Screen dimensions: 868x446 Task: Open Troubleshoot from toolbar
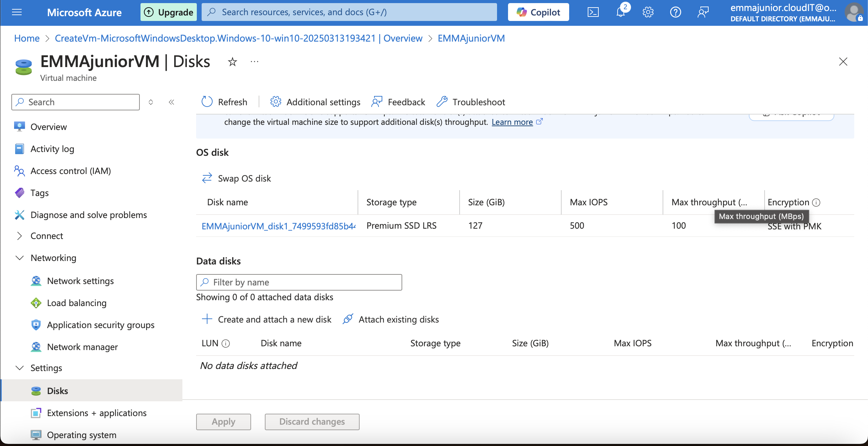471,102
